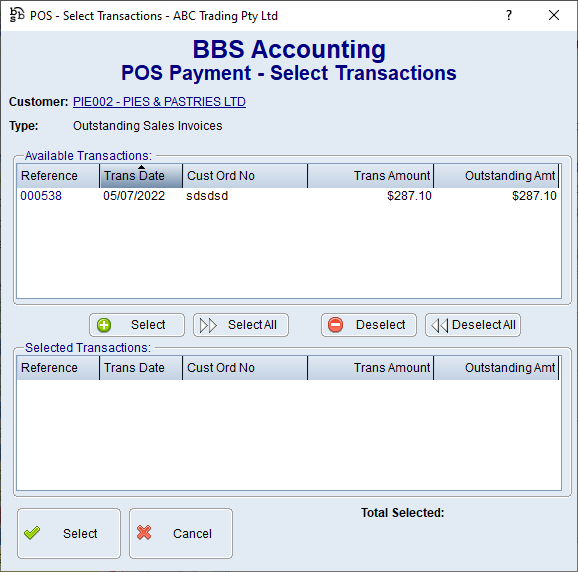Click the $287.10 Trans Amount cell
The image size is (578, 572).
(409, 196)
